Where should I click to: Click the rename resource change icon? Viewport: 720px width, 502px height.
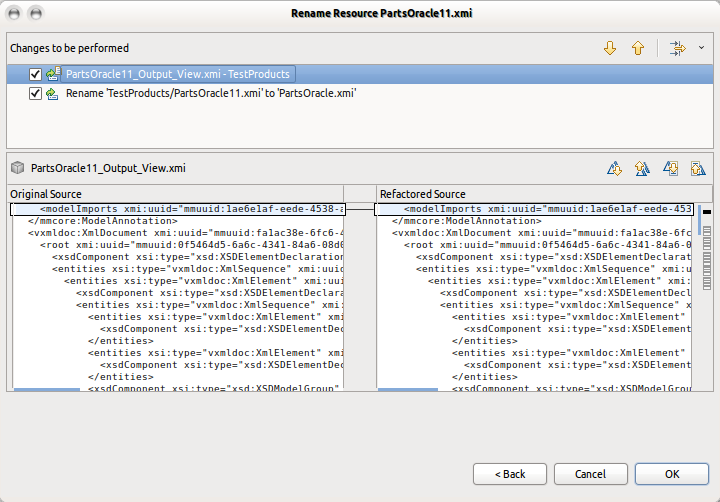coord(52,93)
